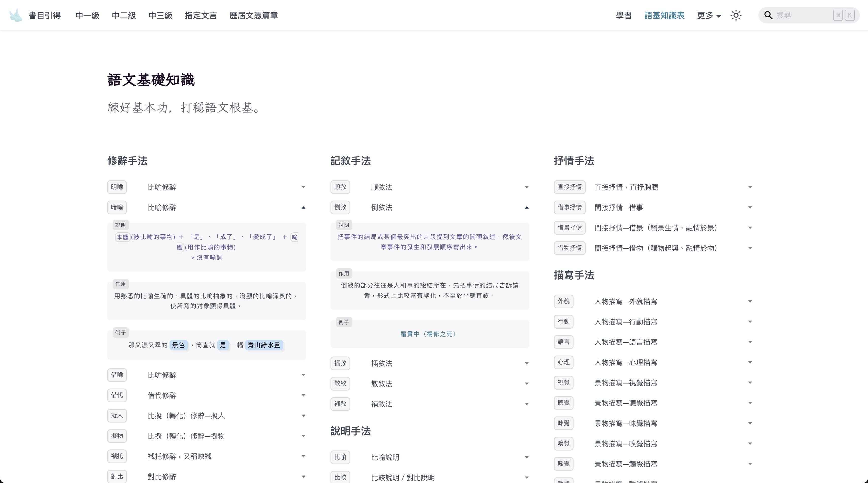This screenshot has height=483, width=868.
Task: Click the 借景抒情 tag badge
Action: coord(570,228)
